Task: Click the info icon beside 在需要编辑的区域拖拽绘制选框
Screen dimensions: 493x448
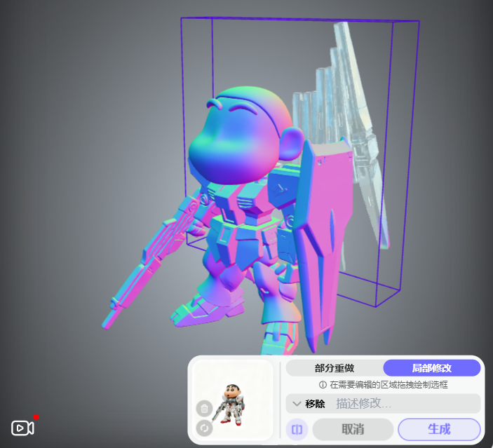Action: point(323,385)
